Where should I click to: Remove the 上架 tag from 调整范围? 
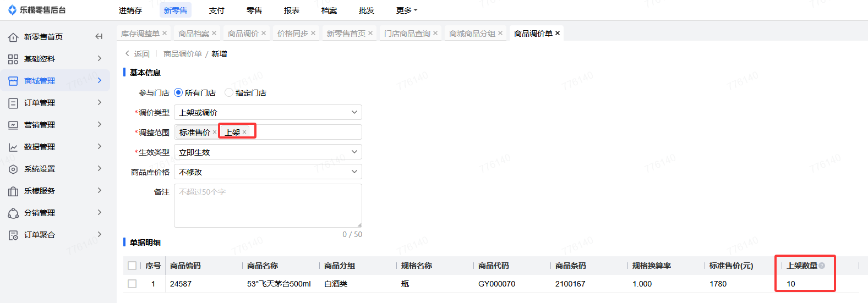(244, 132)
